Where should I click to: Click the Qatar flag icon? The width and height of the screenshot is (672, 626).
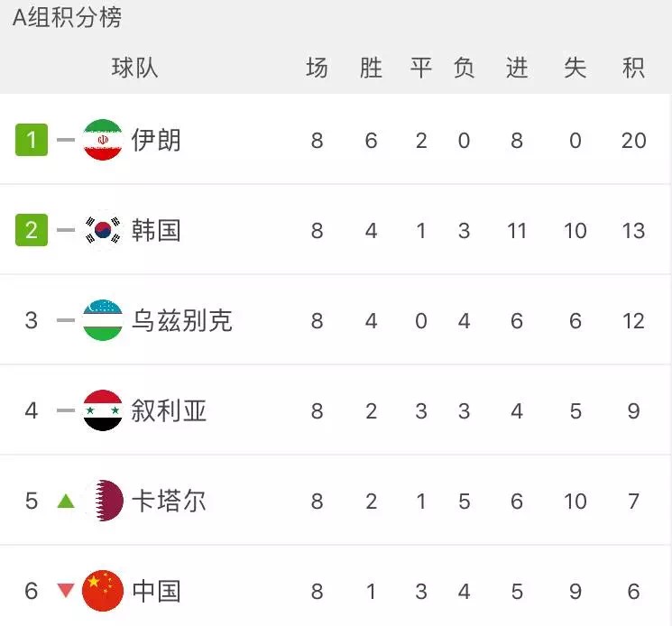(x=103, y=501)
